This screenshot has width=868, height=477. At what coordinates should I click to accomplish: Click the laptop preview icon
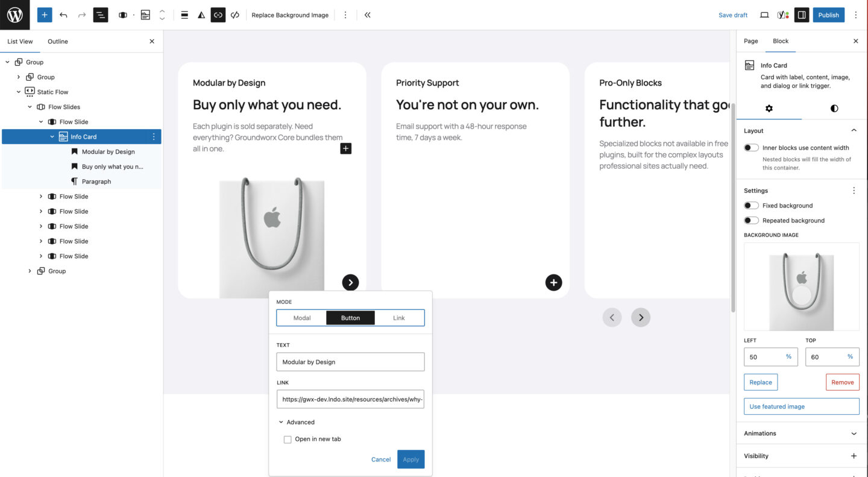(x=764, y=15)
